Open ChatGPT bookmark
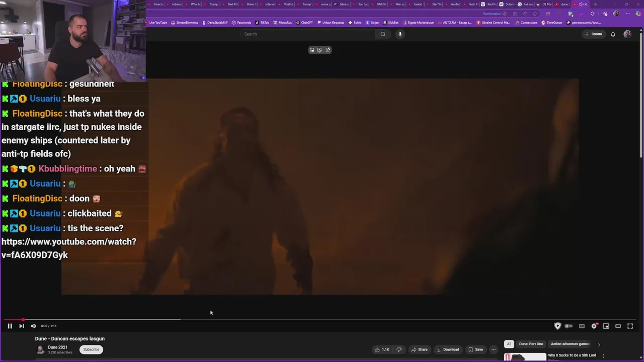 pyautogui.click(x=304, y=23)
